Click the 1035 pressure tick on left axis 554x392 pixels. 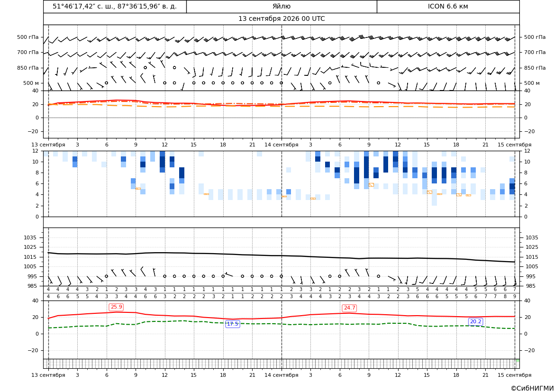(32, 237)
